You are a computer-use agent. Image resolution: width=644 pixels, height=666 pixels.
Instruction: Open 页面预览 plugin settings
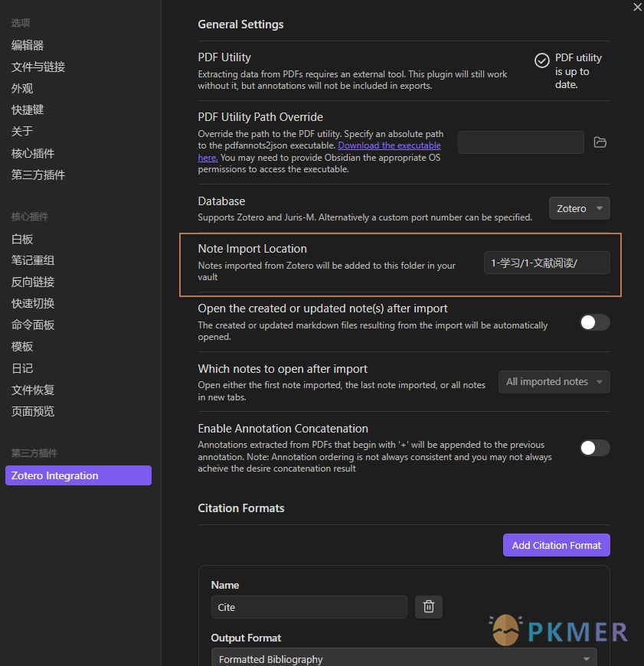click(x=33, y=411)
